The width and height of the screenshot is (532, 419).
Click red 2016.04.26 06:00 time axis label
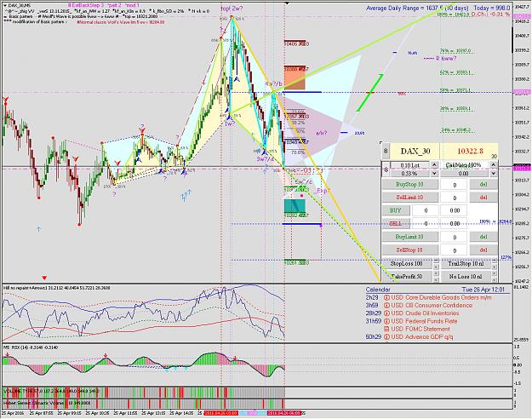(284, 413)
